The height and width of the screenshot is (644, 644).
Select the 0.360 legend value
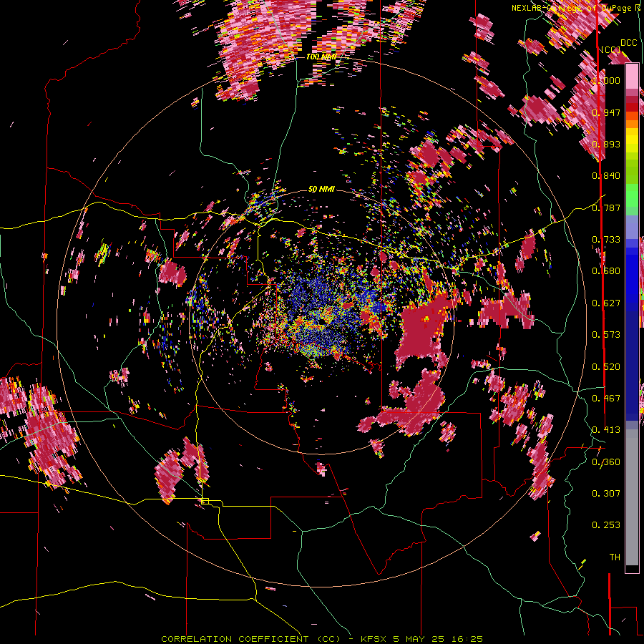[x=606, y=462]
